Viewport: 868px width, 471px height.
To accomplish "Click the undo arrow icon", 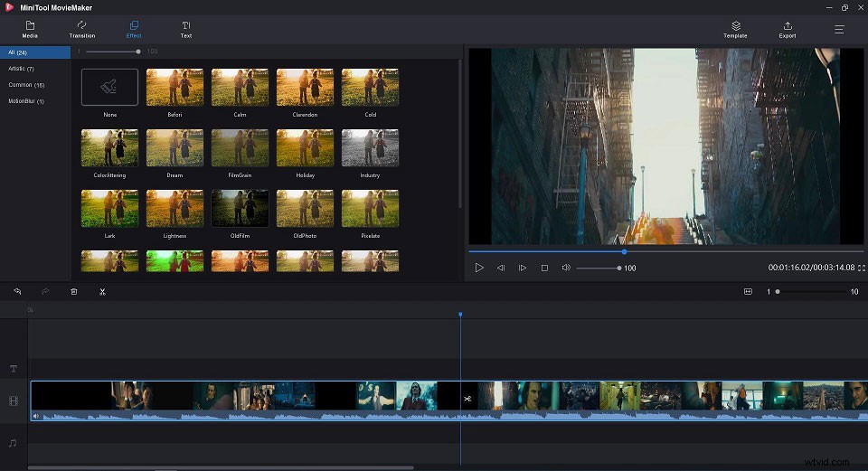I will 17,291.
